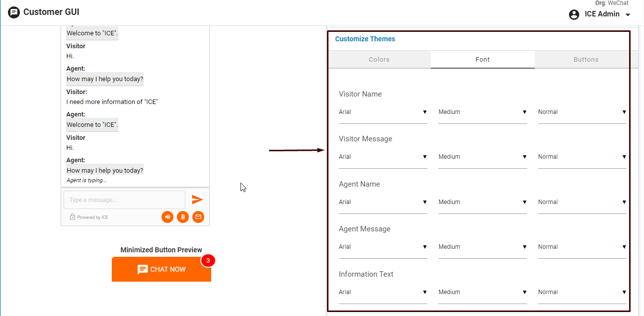Toggle the chat sound speaker icon
644x316 pixels.
click(167, 217)
